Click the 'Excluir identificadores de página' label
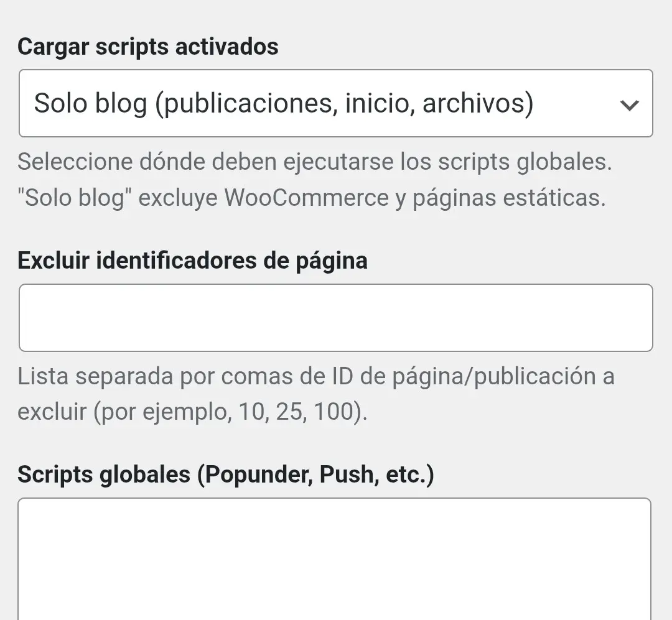The image size is (672, 620). [x=194, y=261]
